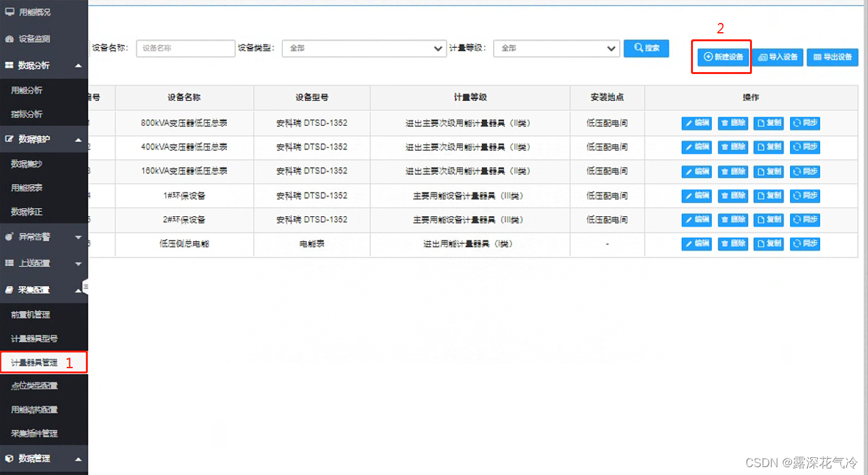Sync the 800kVA变压器低压总表 row

click(x=805, y=123)
